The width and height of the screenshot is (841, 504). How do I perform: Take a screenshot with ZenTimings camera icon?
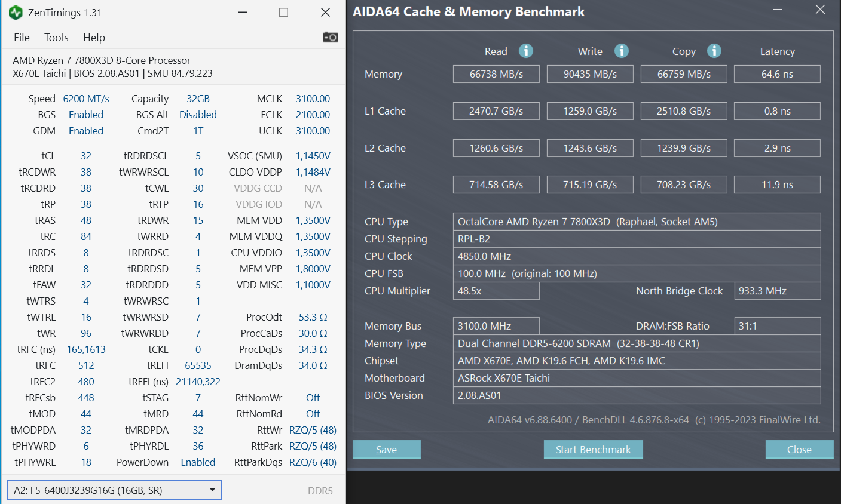click(331, 37)
